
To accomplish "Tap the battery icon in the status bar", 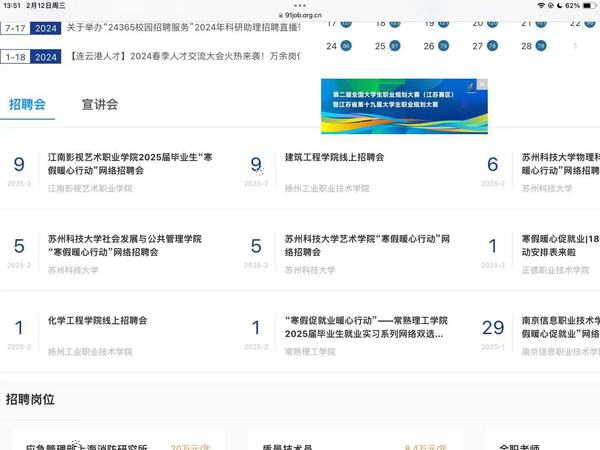I will 586,6.
